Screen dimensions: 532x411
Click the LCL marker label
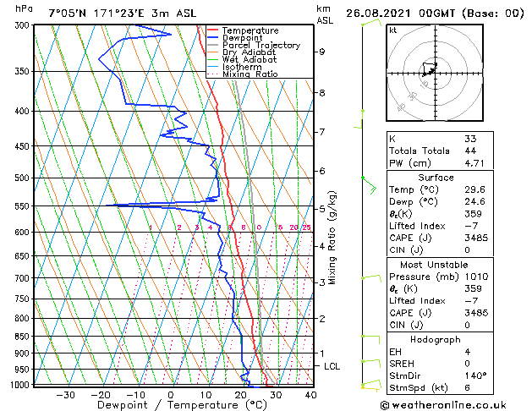coord(332,366)
